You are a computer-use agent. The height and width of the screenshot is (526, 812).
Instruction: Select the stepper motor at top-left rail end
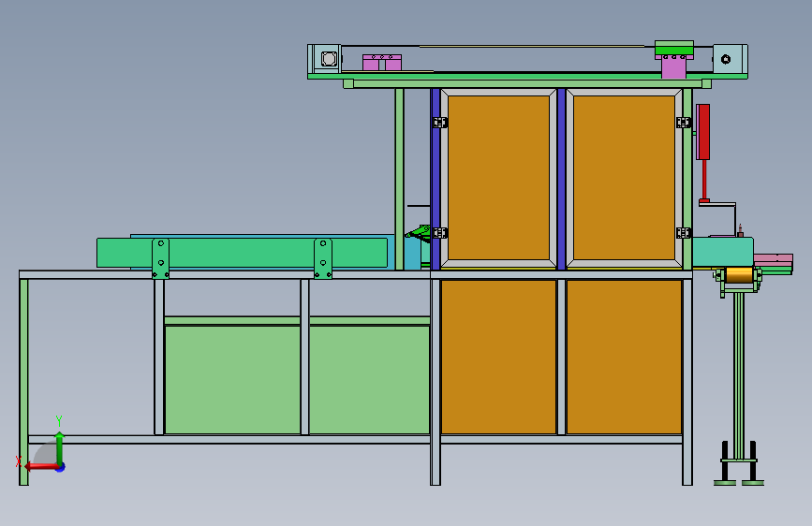[x=327, y=59]
